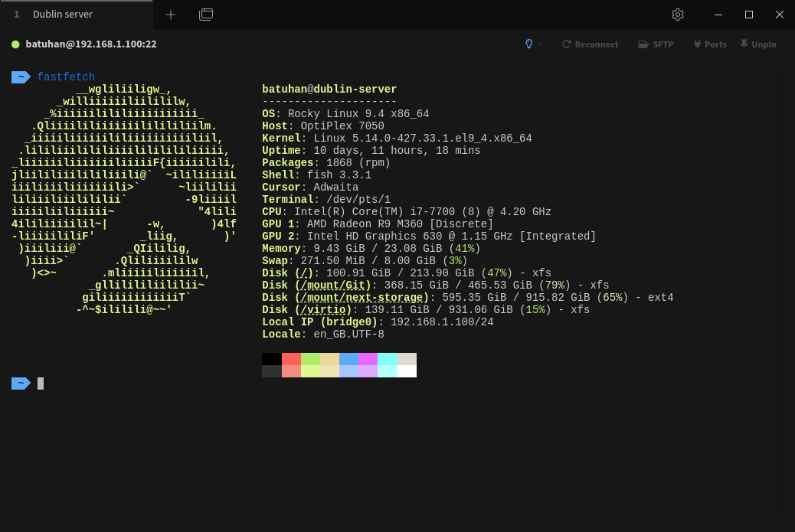Click the batuhan@dublin-server heading
The image size is (795, 532).
329,89
